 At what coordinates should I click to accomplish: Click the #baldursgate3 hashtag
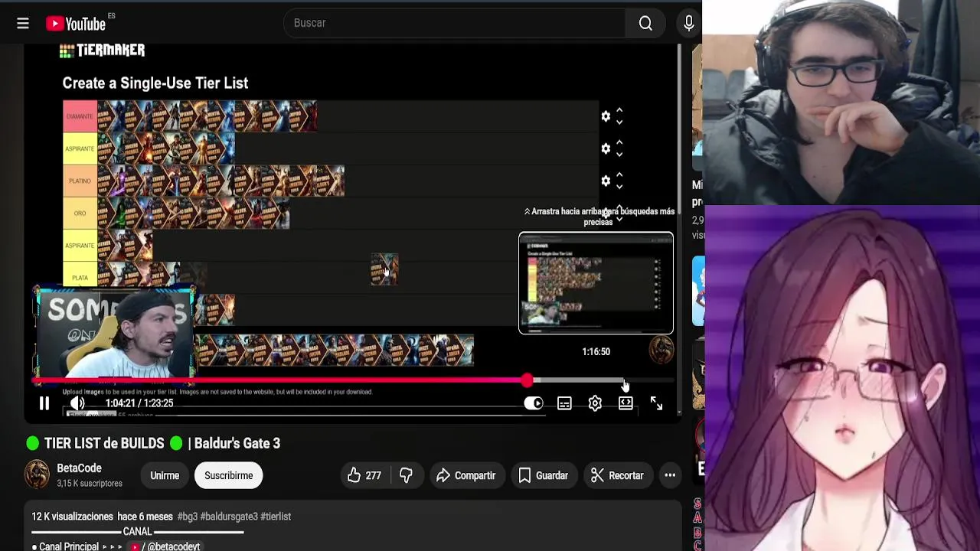229,517
